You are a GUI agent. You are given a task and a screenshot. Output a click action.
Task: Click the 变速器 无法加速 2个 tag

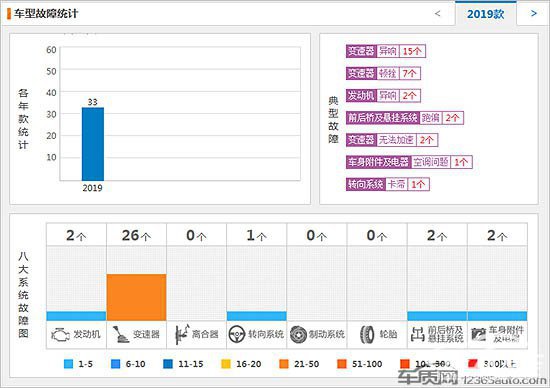click(392, 140)
